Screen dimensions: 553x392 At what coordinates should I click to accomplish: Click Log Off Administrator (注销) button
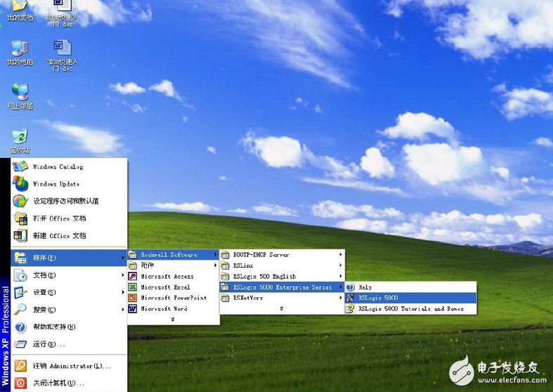[x=62, y=366]
